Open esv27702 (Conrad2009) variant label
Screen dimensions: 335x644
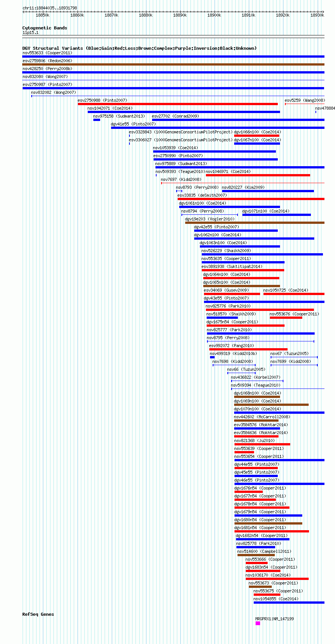click(x=175, y=116)
